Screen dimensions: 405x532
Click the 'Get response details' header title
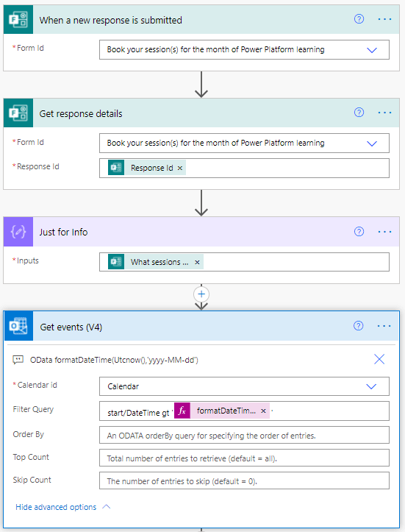tap(81, 113)
